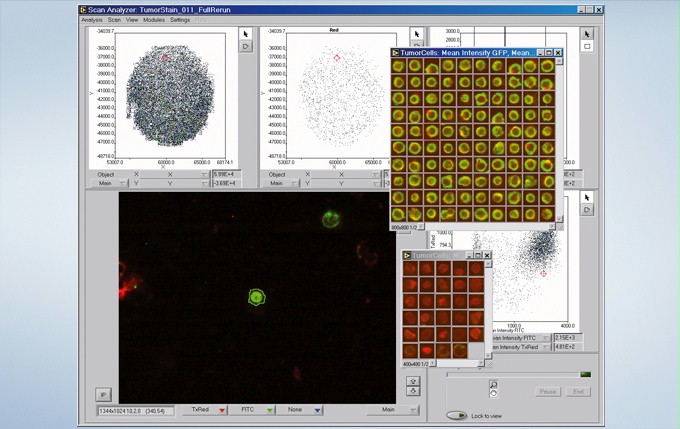The width and height of the screenshot is (680, 429).
Task: Click scroll-down arrow of large TumorCells gallery
Action: click(x=559, y=219)
